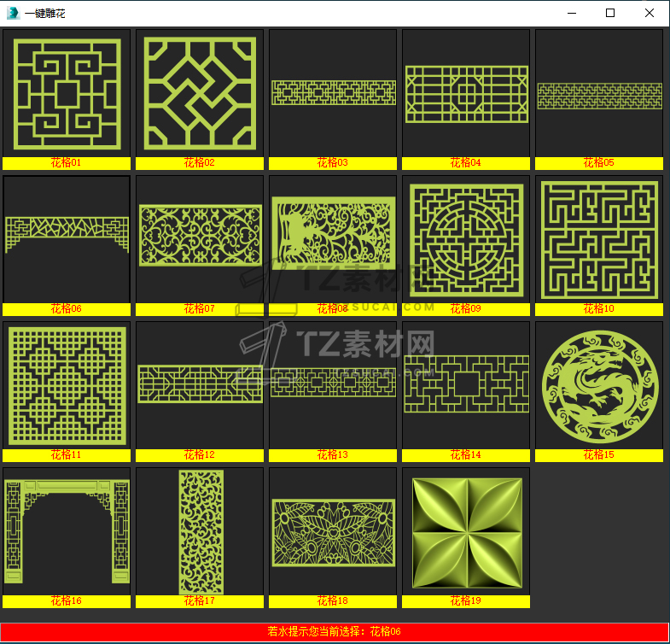Select the 花格09 circular lattice square image

pos(466,239)
